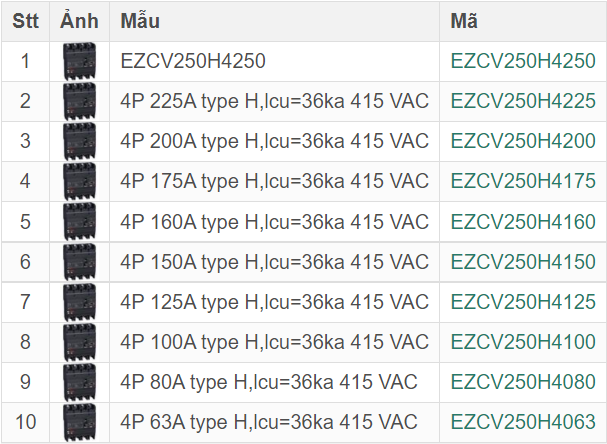
Task: Follow the EZCV250H4175 link
Action: tap(523, 182)
